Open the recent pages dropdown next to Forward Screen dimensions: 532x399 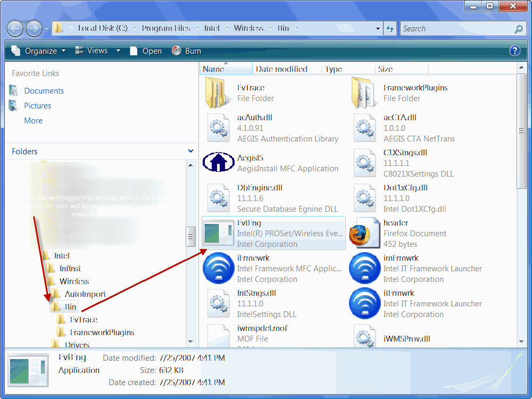[46, 29]
